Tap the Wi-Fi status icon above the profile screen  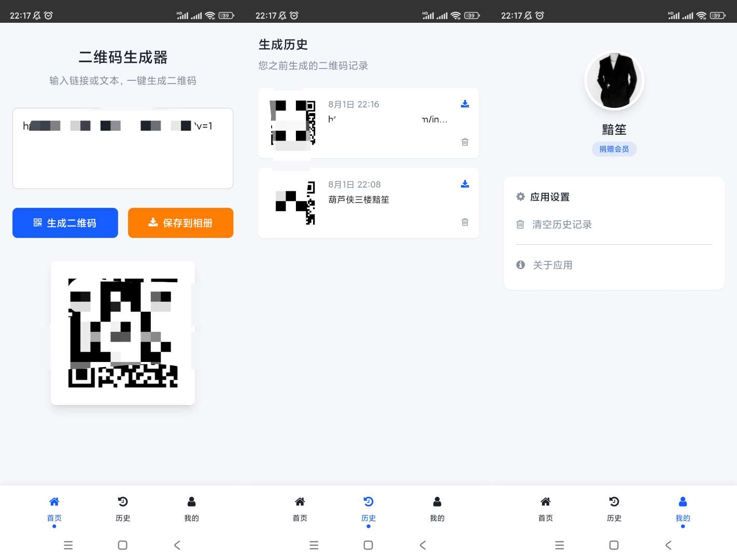click(701, 16)
